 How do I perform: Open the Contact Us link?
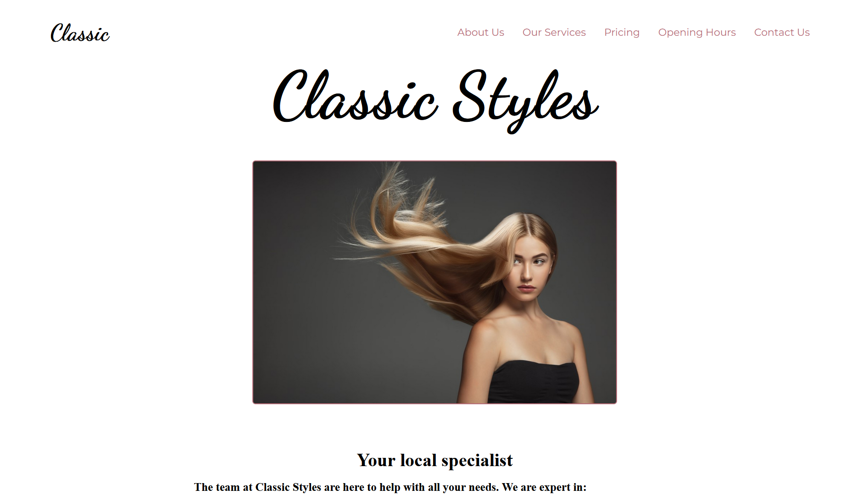[x=782, y=33]
